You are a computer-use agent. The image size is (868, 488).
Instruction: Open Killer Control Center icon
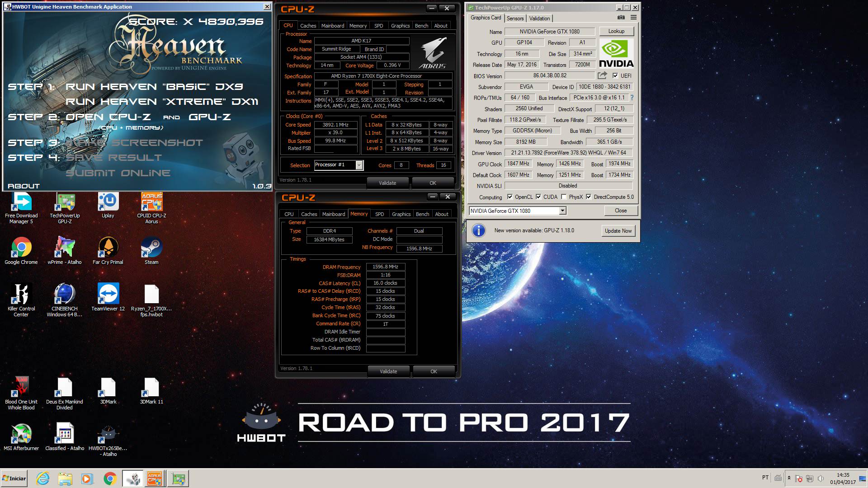click(x=21, y=300)
